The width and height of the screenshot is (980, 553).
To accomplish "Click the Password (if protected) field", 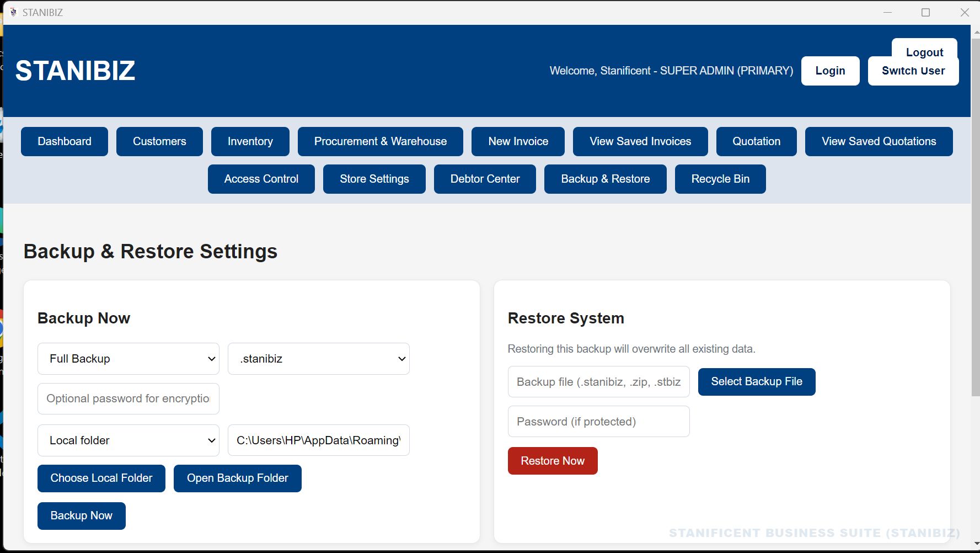I will [x=598, y=421].
